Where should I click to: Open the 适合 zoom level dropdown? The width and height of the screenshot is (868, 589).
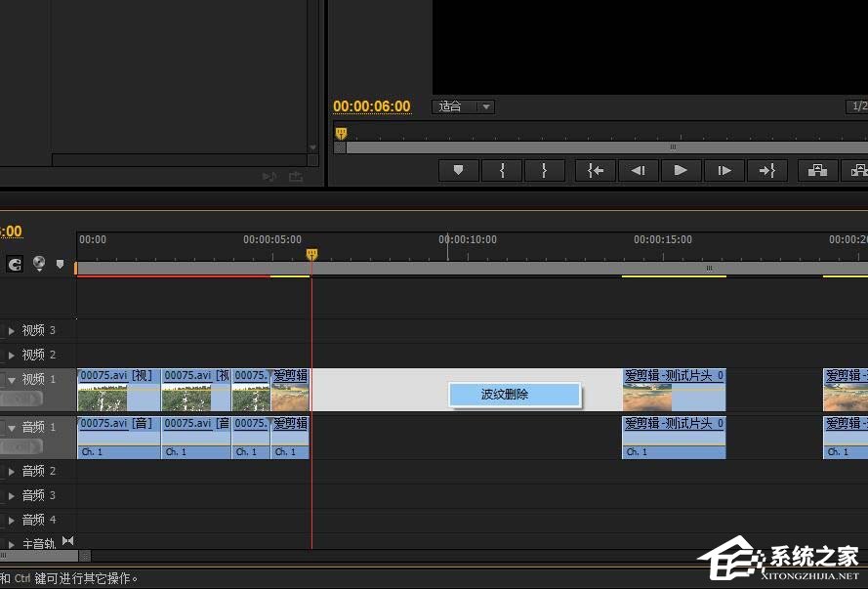463,106
